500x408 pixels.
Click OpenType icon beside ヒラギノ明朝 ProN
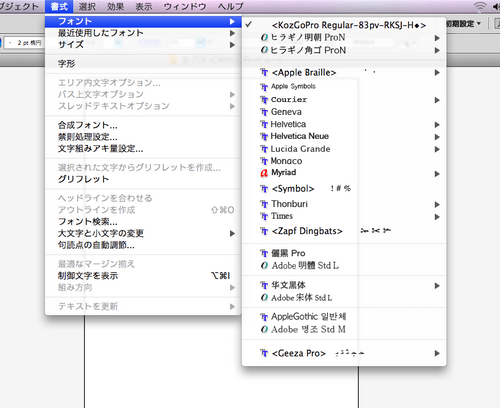click(x=264, y=37)
